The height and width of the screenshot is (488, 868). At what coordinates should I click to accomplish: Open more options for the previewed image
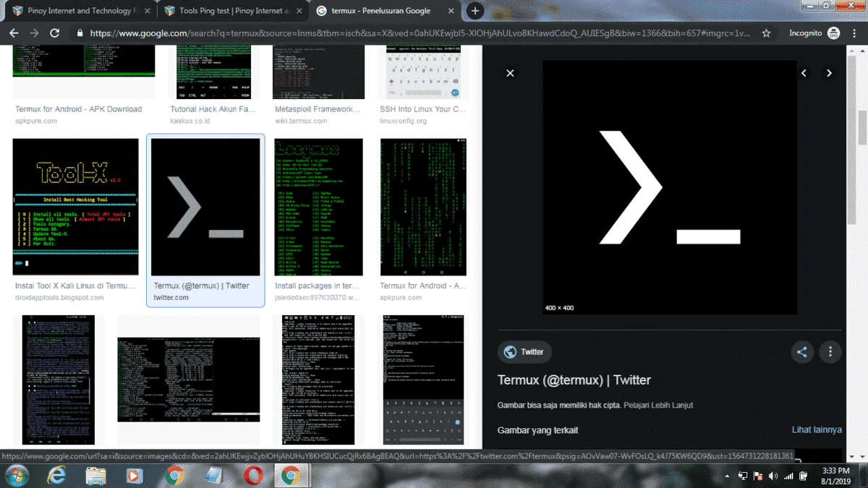[830, 352]
